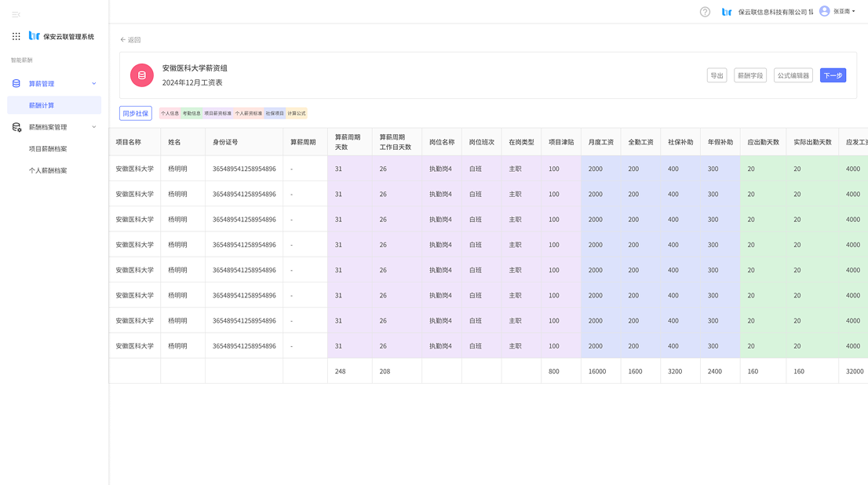Viewport: 868px width, 485px height.
Task: Click the user avatar icon in the header
Action: pos(824,11)
